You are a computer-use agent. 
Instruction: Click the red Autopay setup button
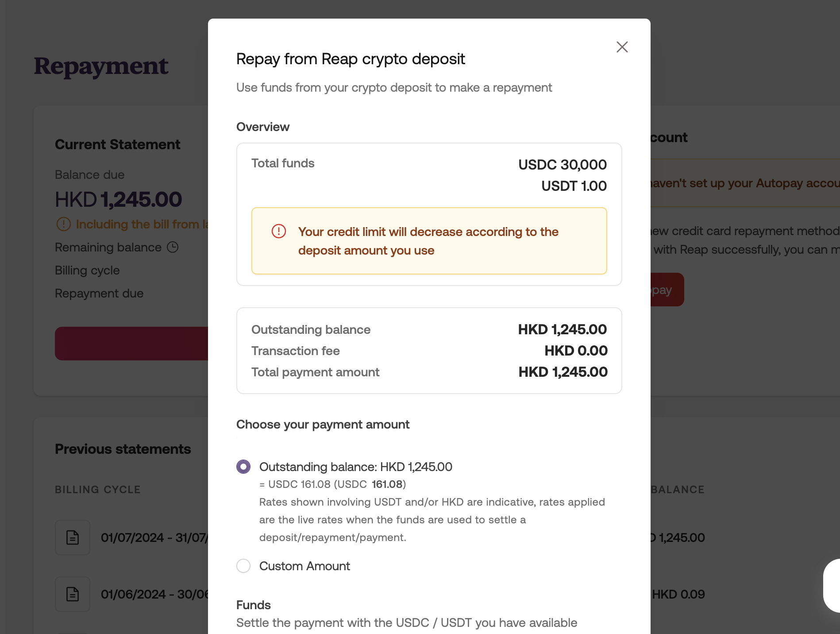(667, 290)
